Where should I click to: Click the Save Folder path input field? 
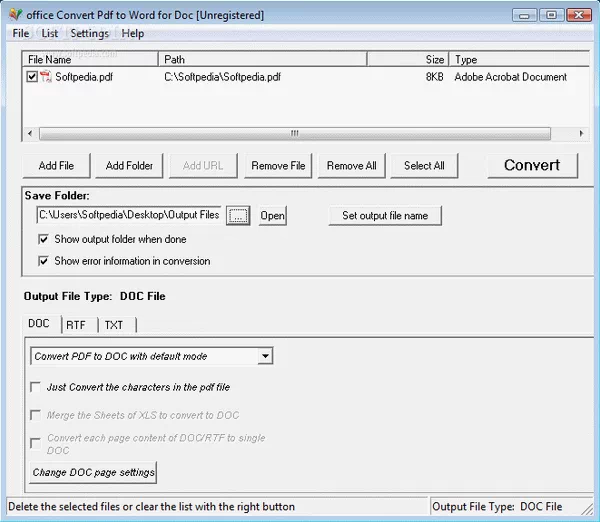pyautogui.click(x=129, y=215)
